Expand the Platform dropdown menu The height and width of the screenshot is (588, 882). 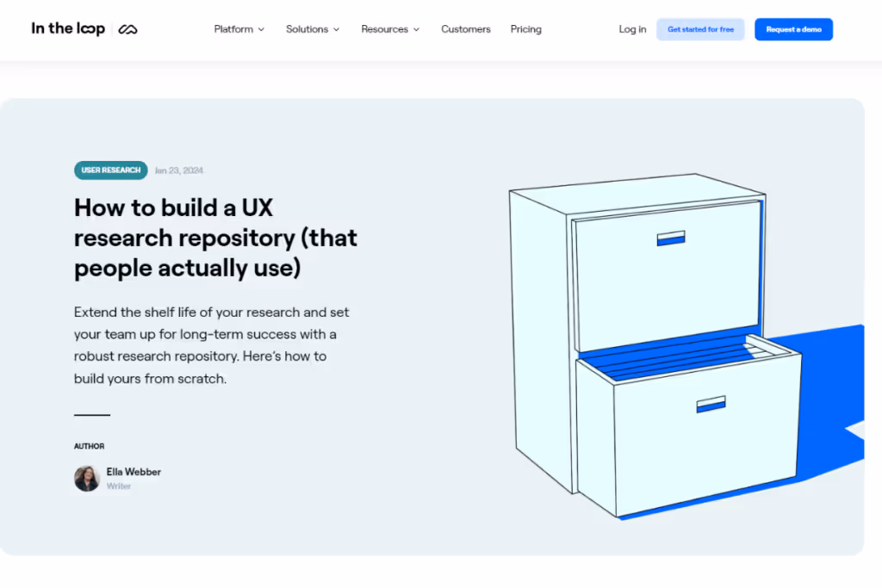point(239,28)
